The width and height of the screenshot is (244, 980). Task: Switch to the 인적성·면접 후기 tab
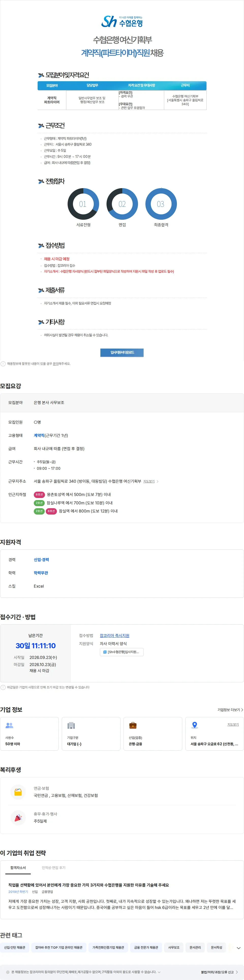click(54, 868)
